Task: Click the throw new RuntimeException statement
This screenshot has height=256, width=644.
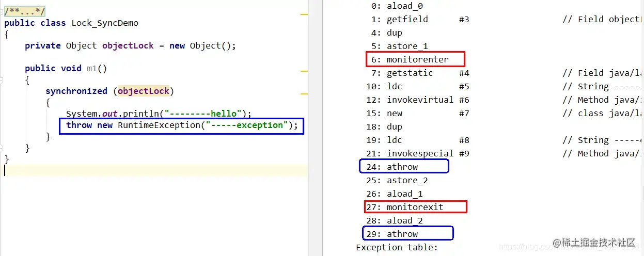Action: coord(182,125)
